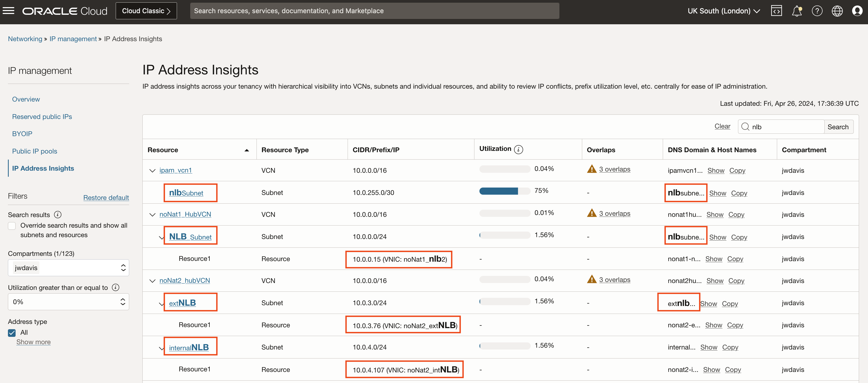Open the language globe icon
The width and height of the screenshot is (868, 383).
pyautogui.click(x=837, y=11)
